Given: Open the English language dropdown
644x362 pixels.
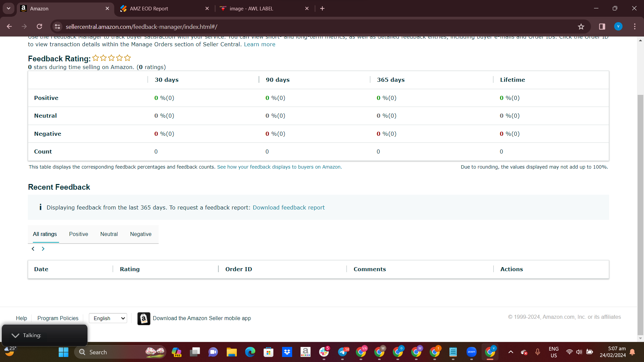Looking at the screenshot, I should (108, 318).
